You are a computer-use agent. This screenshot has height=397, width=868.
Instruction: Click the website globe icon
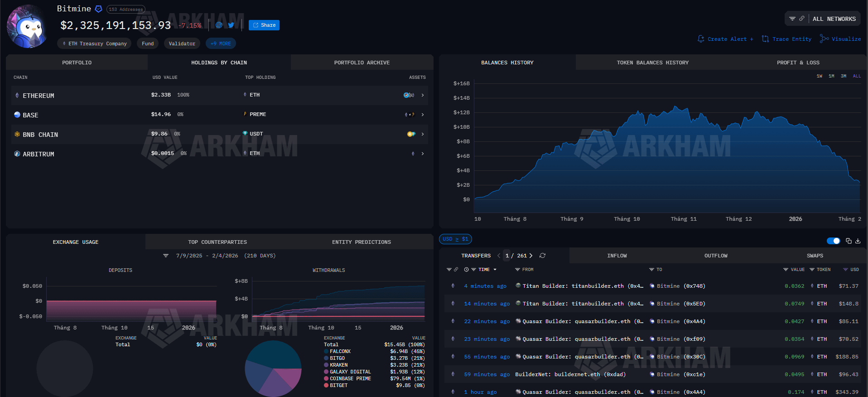219,25
